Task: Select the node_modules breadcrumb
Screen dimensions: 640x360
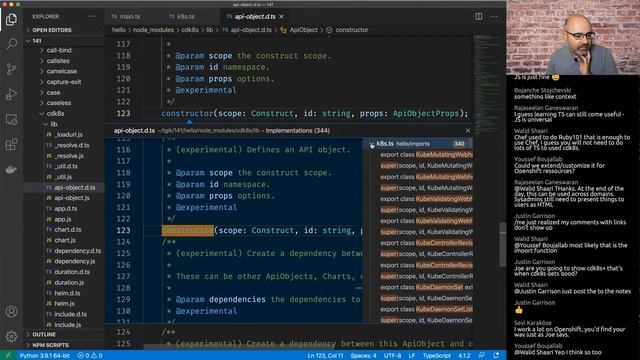Action: [x=153, y=30]
